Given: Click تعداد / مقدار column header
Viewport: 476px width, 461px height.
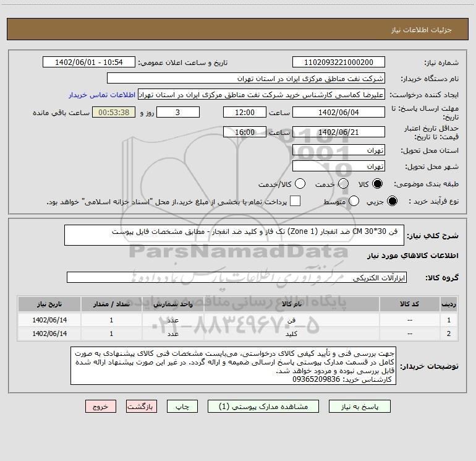Looking at the screenshot, I should click(111, 304).
